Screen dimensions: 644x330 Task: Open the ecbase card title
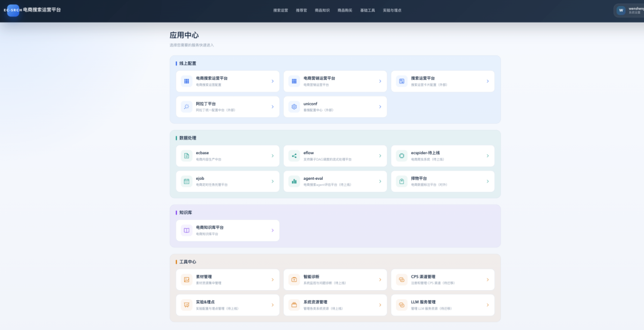tap(203, 152)
